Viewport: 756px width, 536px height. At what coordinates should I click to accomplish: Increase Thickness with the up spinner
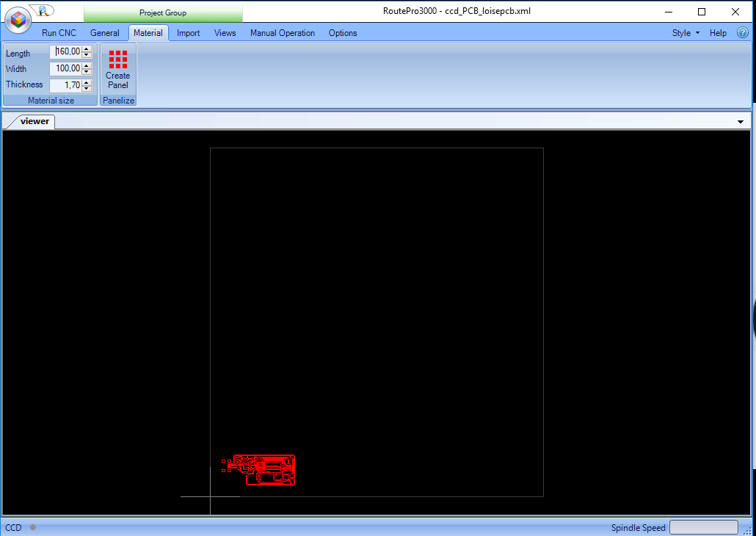click(87, 83)
